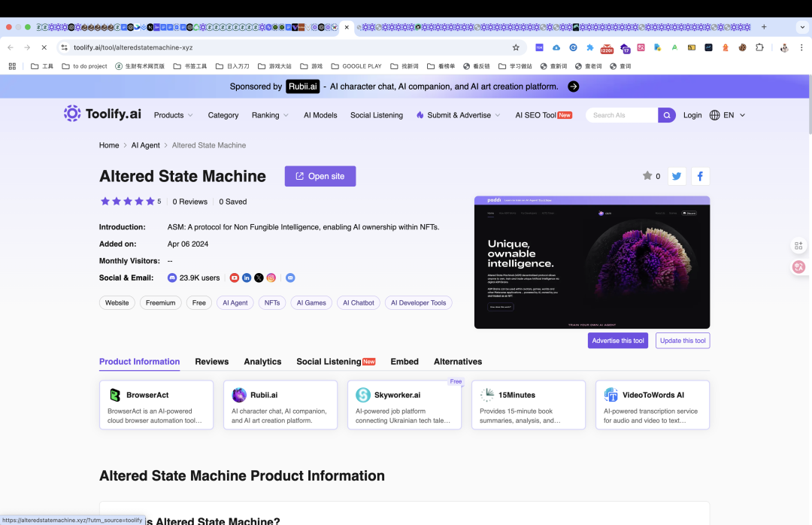Open the EN language dropdown
Viewport: 812px width, 525px height.
tap(728, 115)
